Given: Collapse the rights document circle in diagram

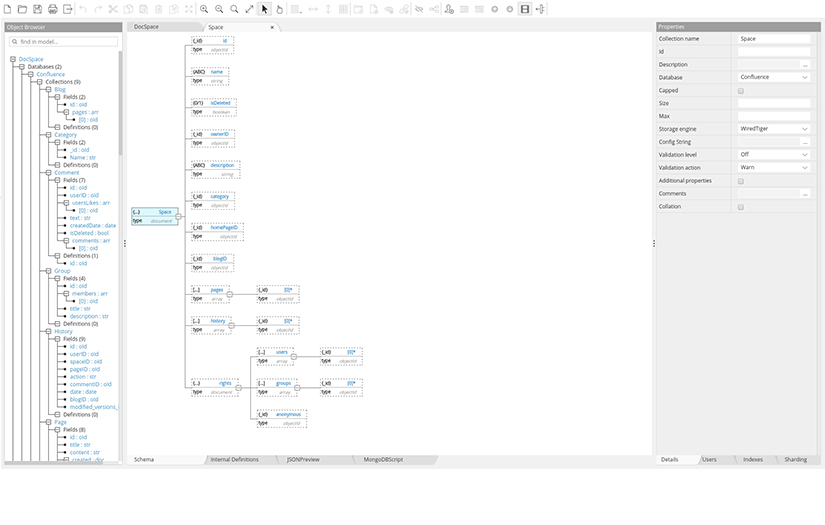Looking at the screenshot, I should click(x=238, y=388).
